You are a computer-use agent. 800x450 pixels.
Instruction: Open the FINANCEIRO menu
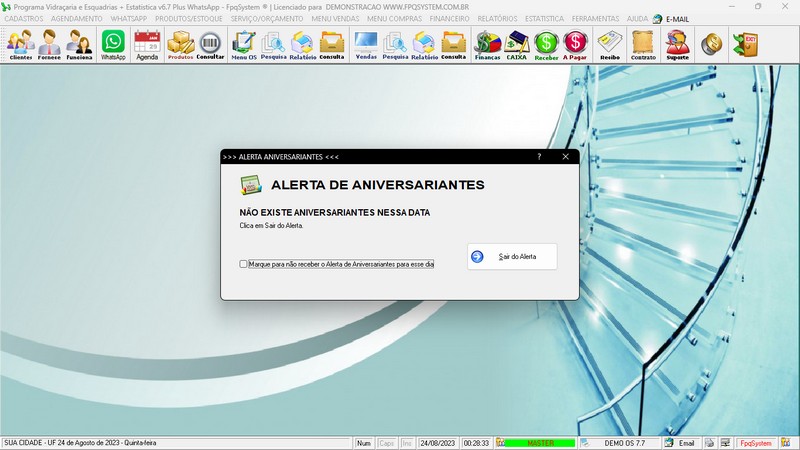coord(449,19)
